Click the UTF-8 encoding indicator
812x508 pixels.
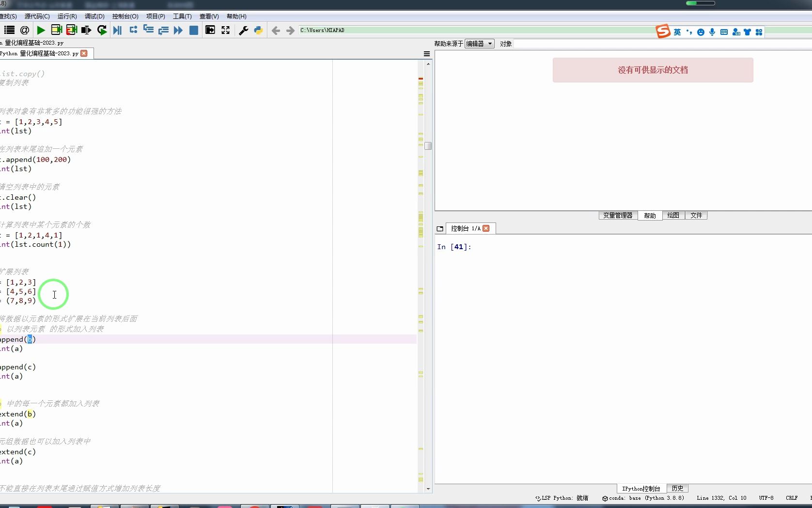(766, 498)
